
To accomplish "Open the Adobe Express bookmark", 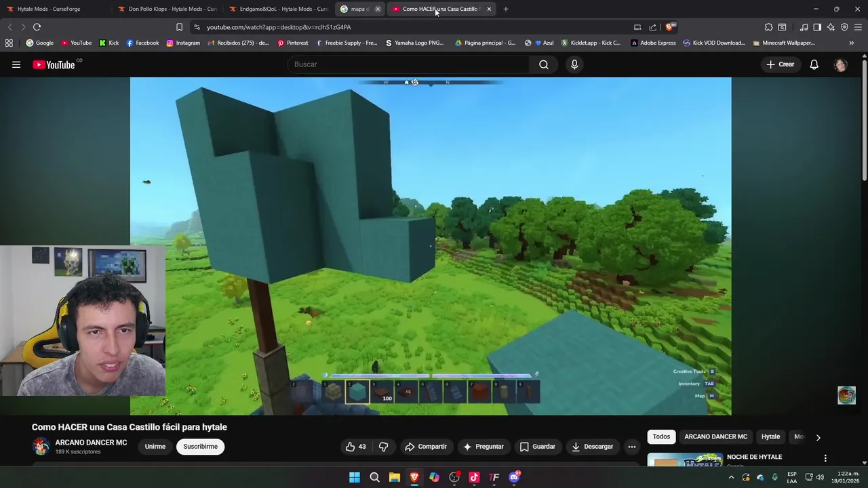I will pyautogui.click(x=653, y=43).
